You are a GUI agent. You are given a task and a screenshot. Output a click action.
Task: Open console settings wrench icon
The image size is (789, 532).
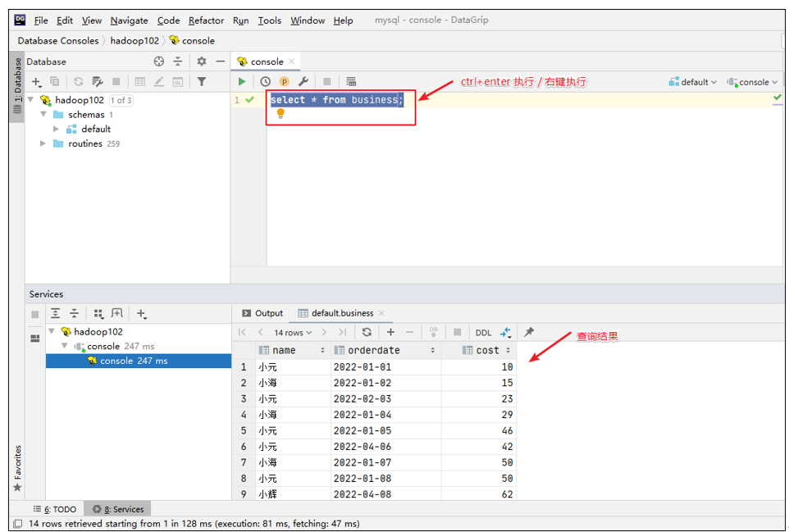[x=303, y=81]
